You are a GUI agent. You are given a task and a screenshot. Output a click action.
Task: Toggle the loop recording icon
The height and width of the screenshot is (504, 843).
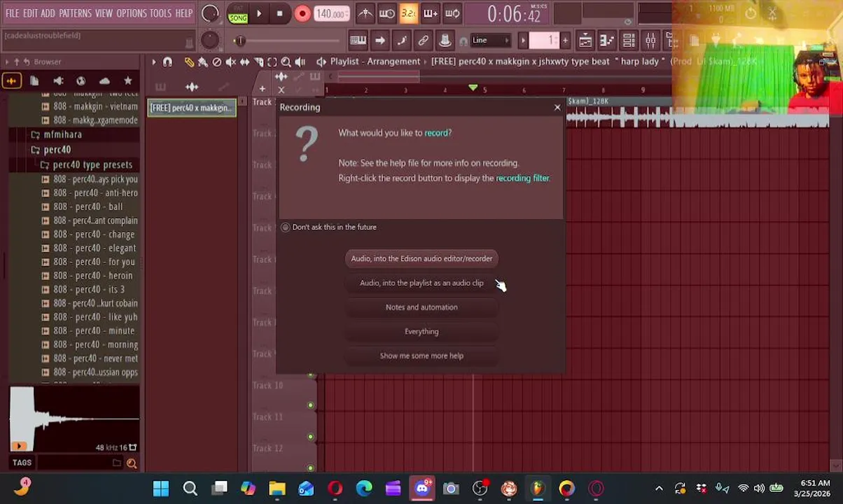point(453,13)
